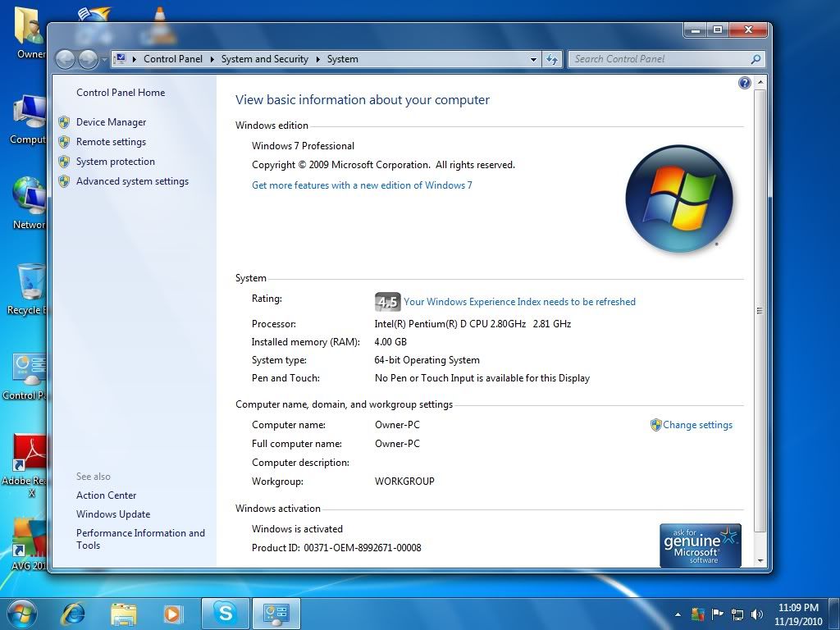Open the Action Center flag in the tray
Screen dimensions: 840x630
pos(717,614)
